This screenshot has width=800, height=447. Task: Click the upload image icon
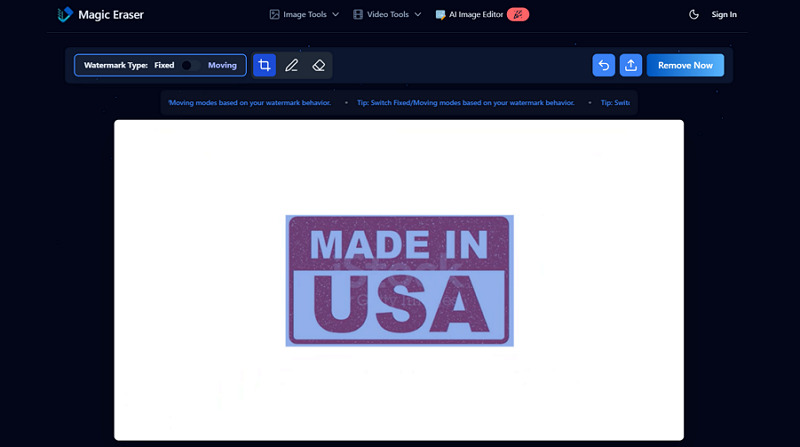(x=631, y=65)
